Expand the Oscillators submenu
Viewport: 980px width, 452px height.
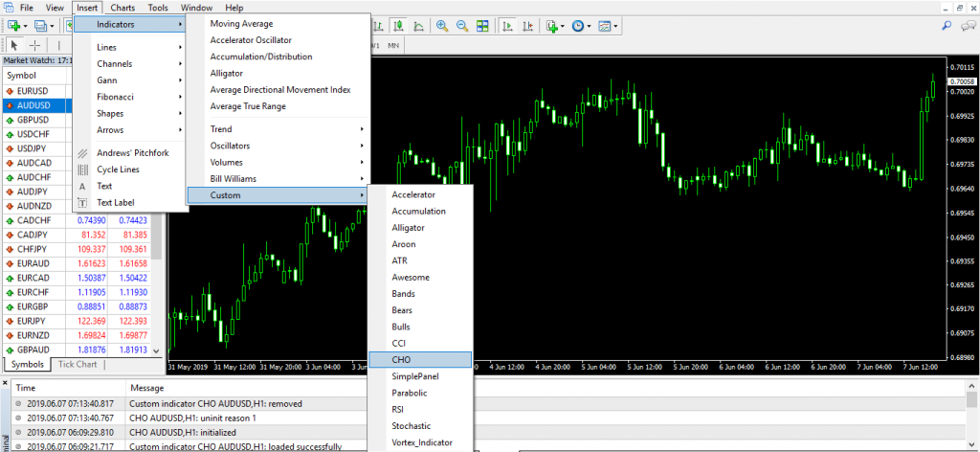tap(278, 146)
